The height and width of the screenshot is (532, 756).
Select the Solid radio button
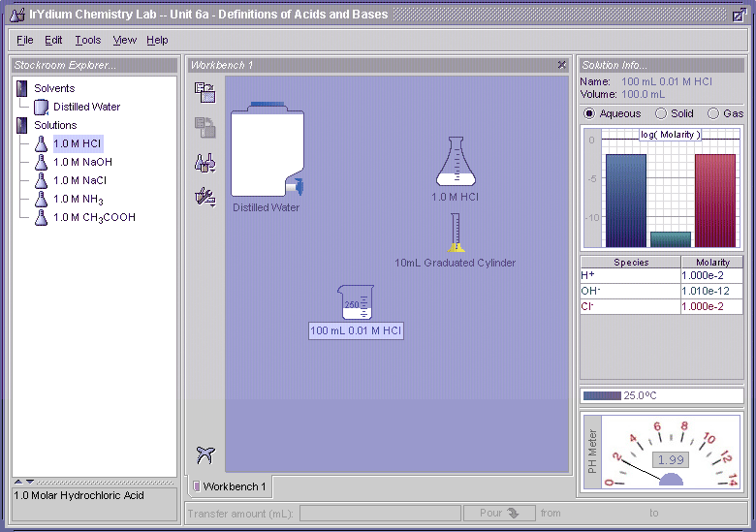(661, 113)
